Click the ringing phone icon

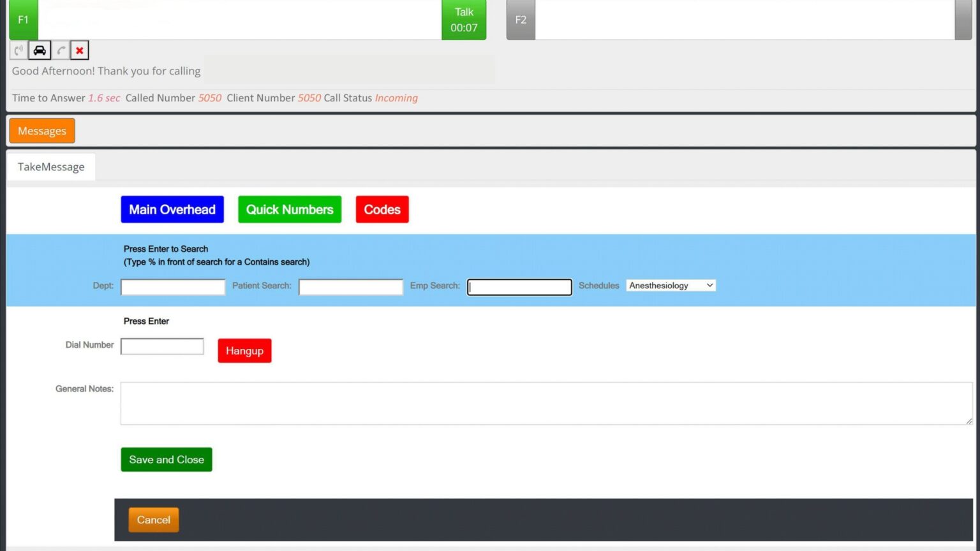(17, 50)
